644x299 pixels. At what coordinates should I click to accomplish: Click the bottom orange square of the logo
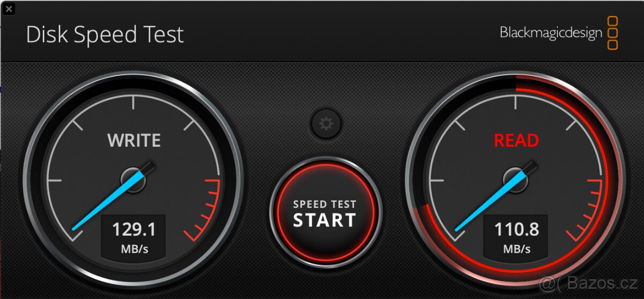click(x=612, y=44)
